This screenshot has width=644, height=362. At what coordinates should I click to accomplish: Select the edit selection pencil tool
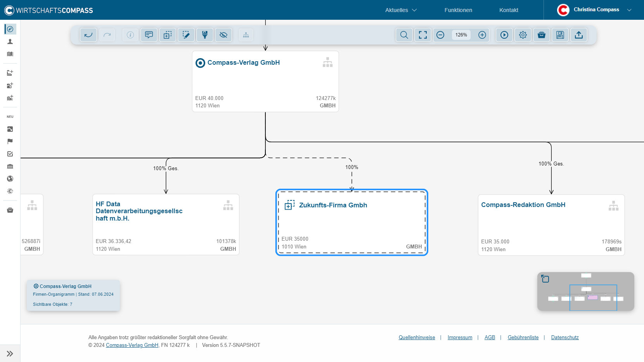point(186,35)
